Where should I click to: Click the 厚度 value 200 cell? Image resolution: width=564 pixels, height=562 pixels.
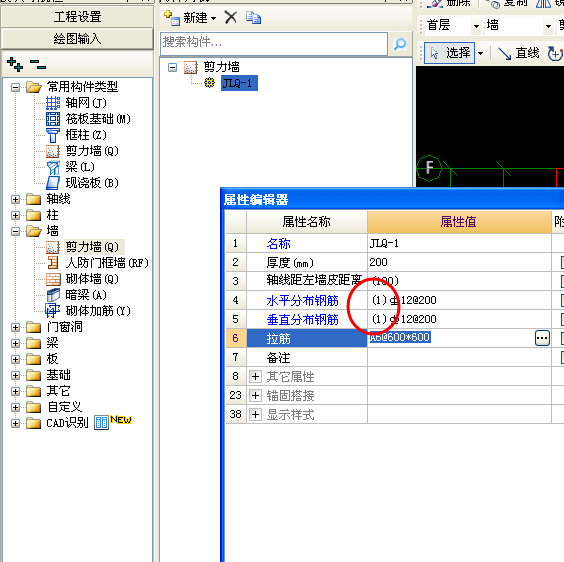click(459, 262)
